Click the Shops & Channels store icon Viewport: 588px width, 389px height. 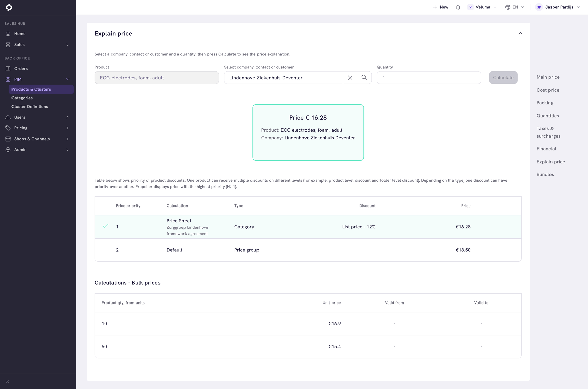(8, 139)
